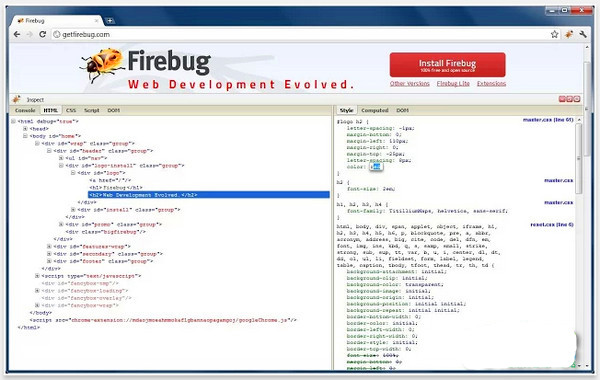Expand the head node
Viewport: 600px width, 380px height.
coord(25,129)
